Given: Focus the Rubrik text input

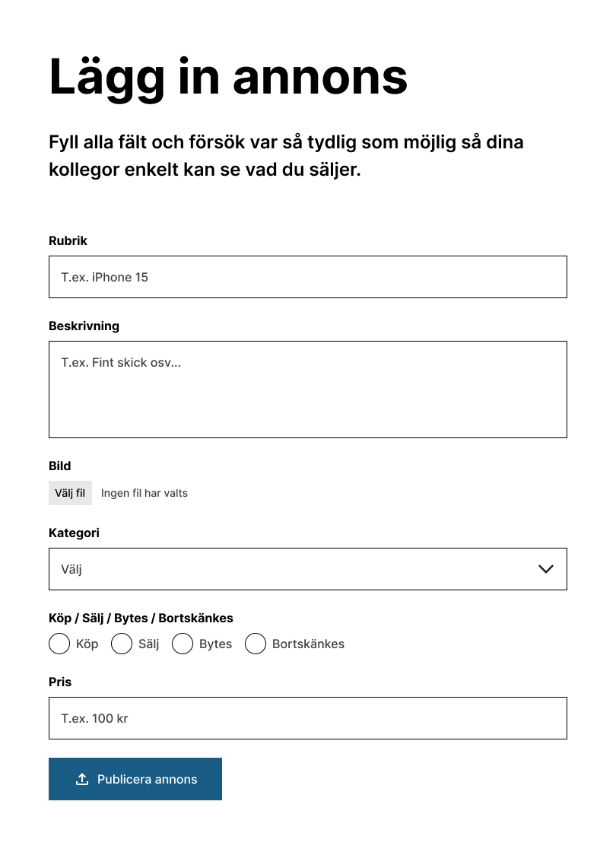Looking at the screenshot, I should point(308,277).
